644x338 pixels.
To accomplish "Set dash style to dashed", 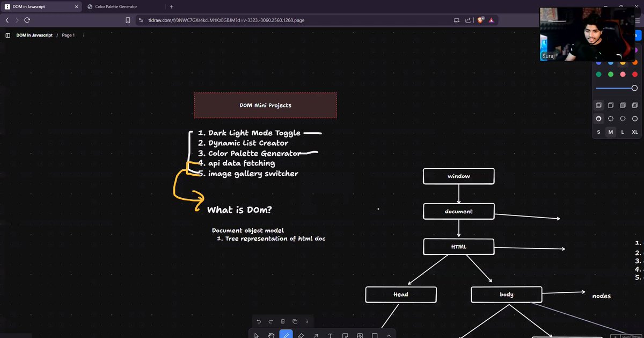I will pyautogui.click(x=611, y=119).
